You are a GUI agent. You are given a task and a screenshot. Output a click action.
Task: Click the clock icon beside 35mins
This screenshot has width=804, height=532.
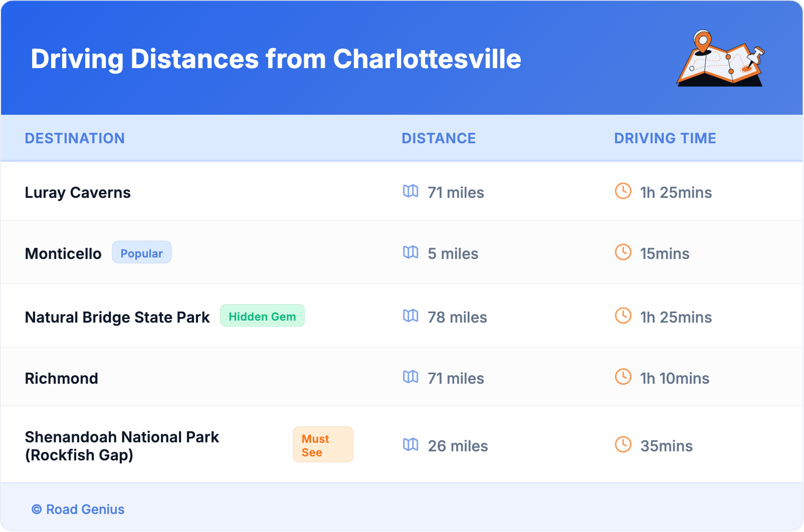tap(623, 444)
